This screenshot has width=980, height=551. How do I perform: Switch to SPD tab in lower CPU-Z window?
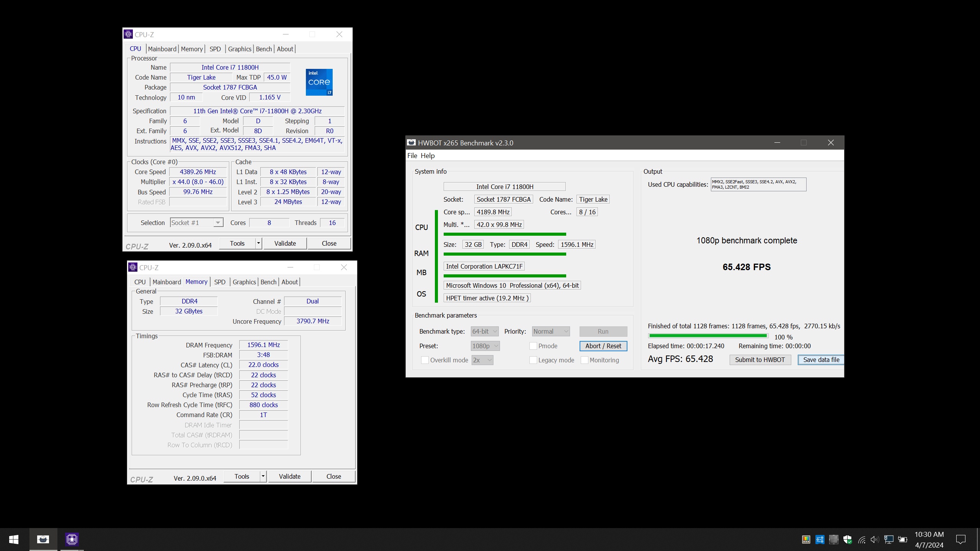coord(220,282)
